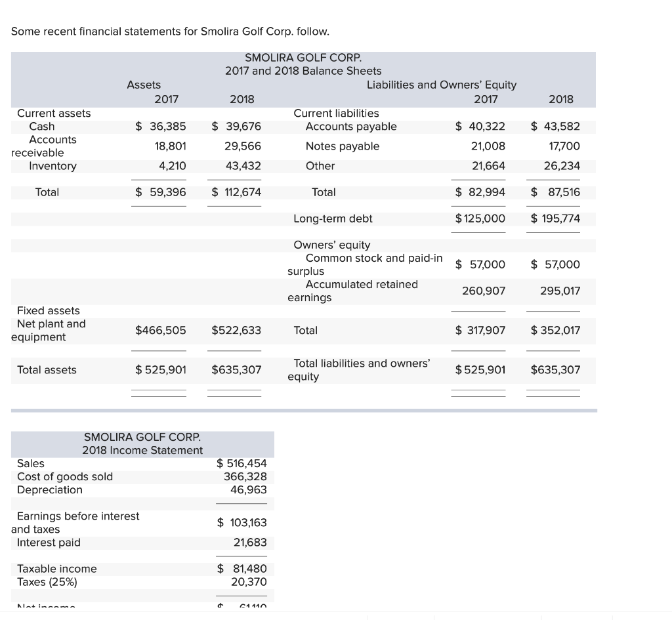672x620 pixels.
Task: Select the Long-term debt 2018 value
Action: 552,218
